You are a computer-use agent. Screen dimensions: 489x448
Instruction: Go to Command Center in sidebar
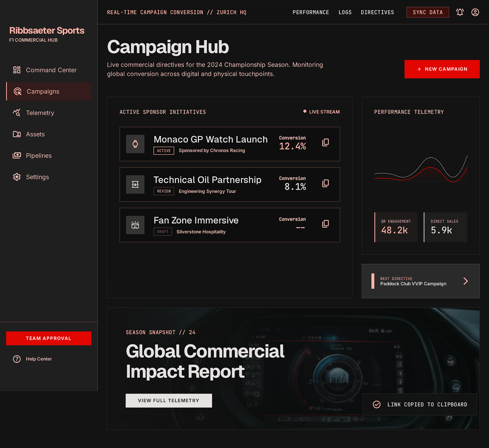point(49,70)
